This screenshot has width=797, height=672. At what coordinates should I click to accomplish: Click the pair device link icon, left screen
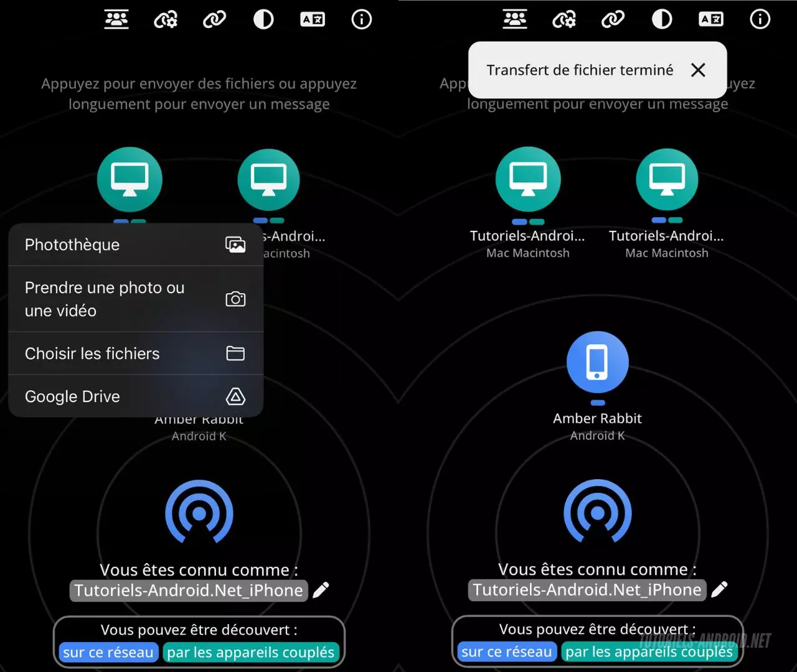(x=214, y=20)
